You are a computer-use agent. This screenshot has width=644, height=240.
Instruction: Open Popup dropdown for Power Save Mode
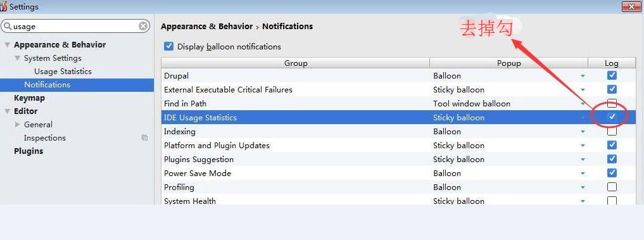pos(583,174)
